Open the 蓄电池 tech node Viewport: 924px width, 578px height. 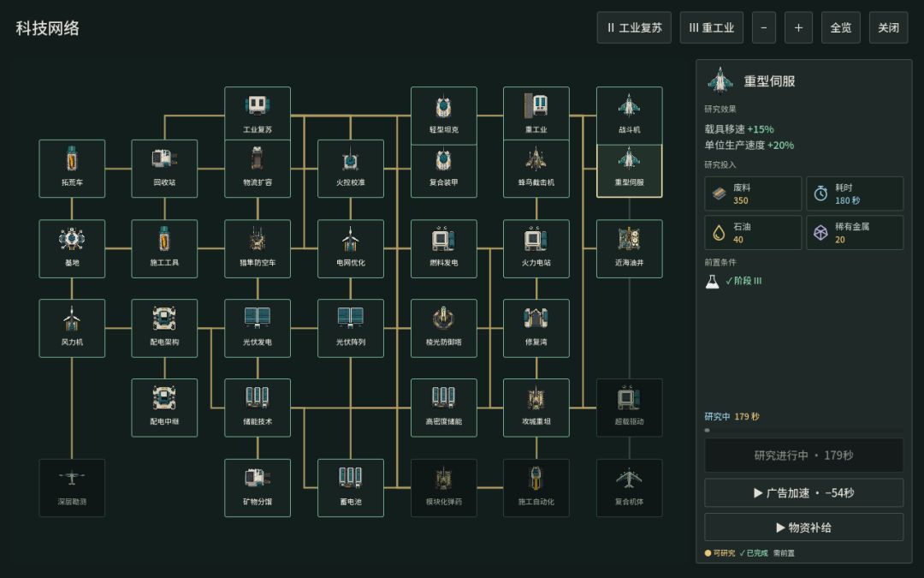point(351,488)
